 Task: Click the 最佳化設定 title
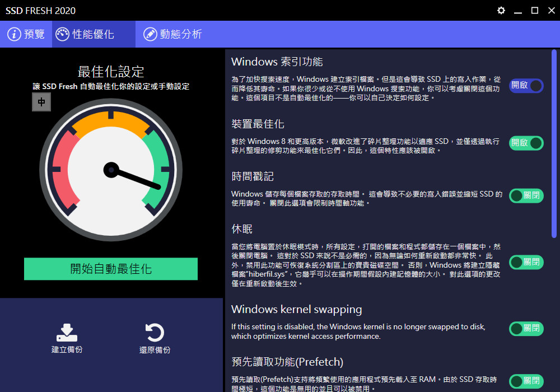pos(111,72)
